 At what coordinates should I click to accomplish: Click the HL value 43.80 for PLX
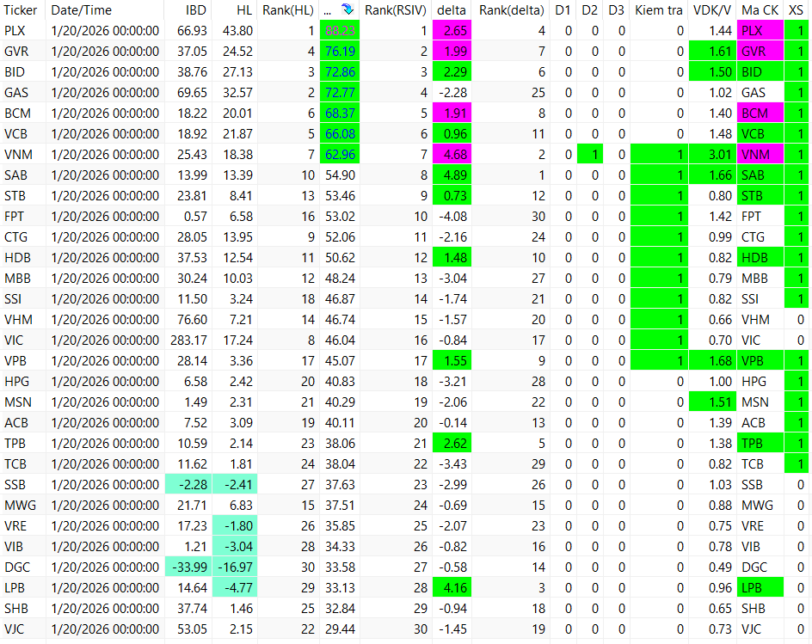click(237, 31)
